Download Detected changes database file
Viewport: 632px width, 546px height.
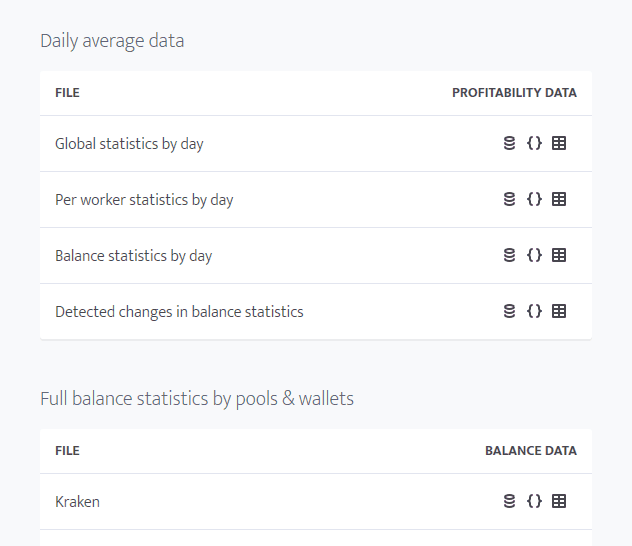click(x=509, y=311)
